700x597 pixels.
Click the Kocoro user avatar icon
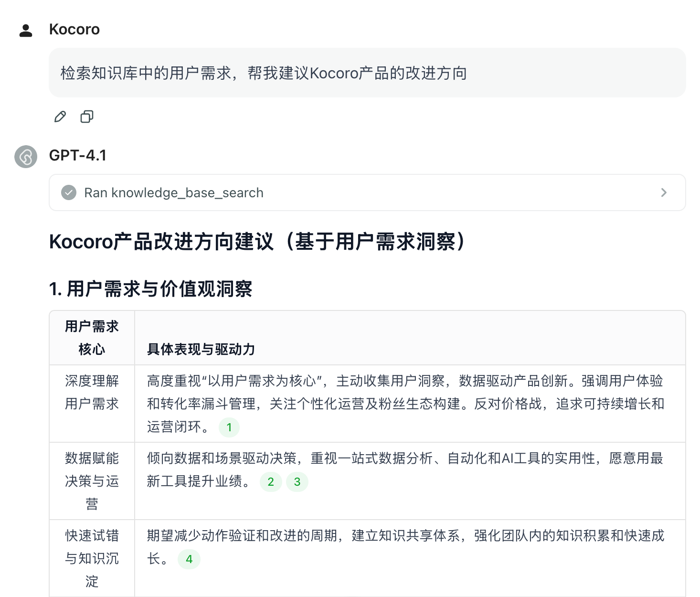click(x=26, y=30)
